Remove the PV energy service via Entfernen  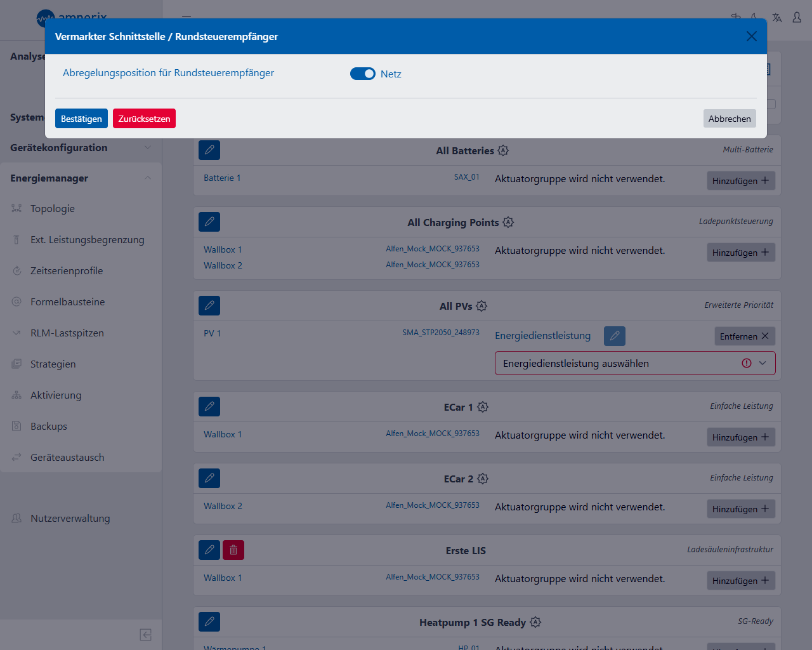744,336
